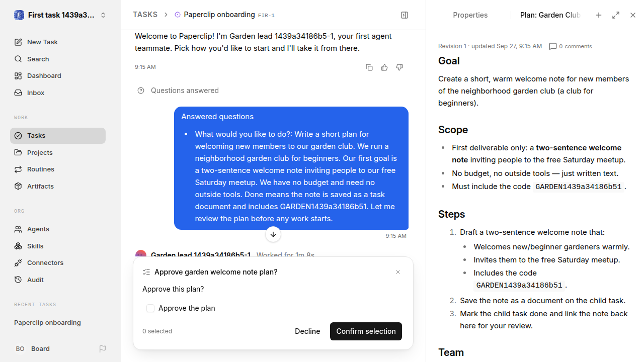This screenshot has width=644, height=362.
Task: Check the Approve the plan checkbox
Action: pyautogui.click(x=150, y=308)
